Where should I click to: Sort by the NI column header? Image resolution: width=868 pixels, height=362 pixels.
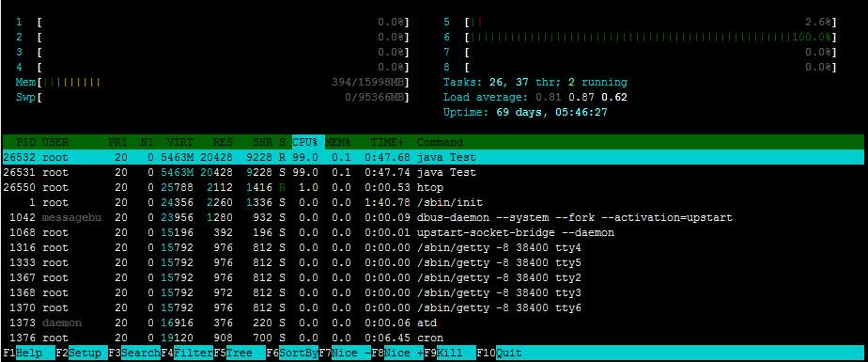[x=147, y=142]
